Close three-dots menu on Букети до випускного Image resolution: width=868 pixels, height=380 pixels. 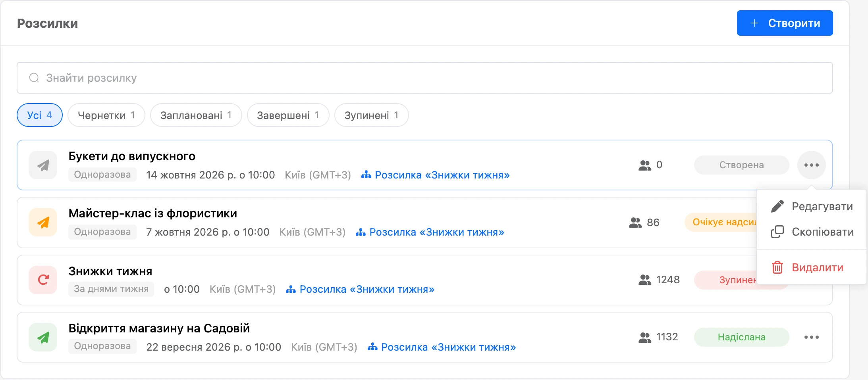pyautogui.click(x=811, y=165)
